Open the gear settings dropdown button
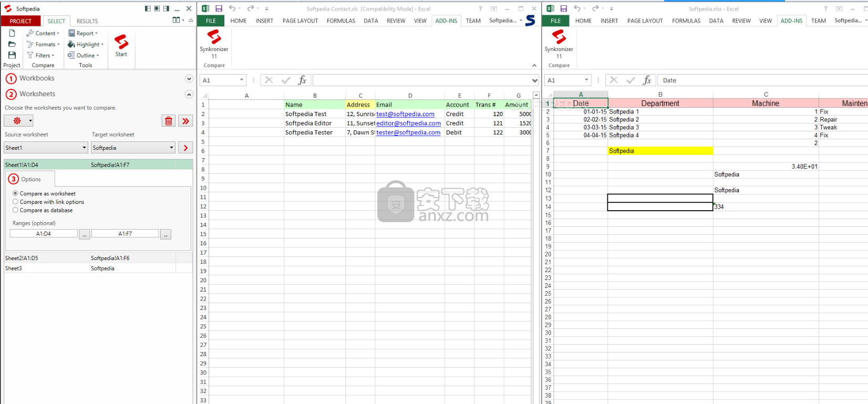Viewport: 868px width, 404px height. 18,121
